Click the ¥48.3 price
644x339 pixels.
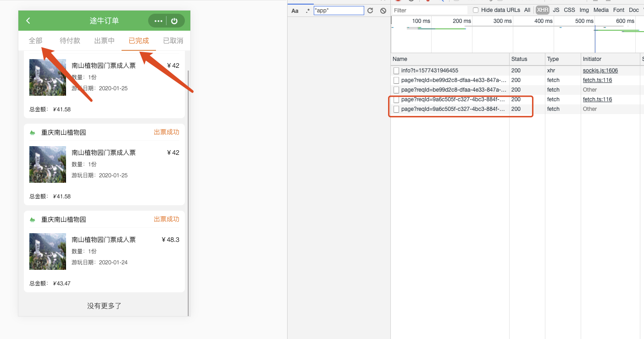click(170, 240)
